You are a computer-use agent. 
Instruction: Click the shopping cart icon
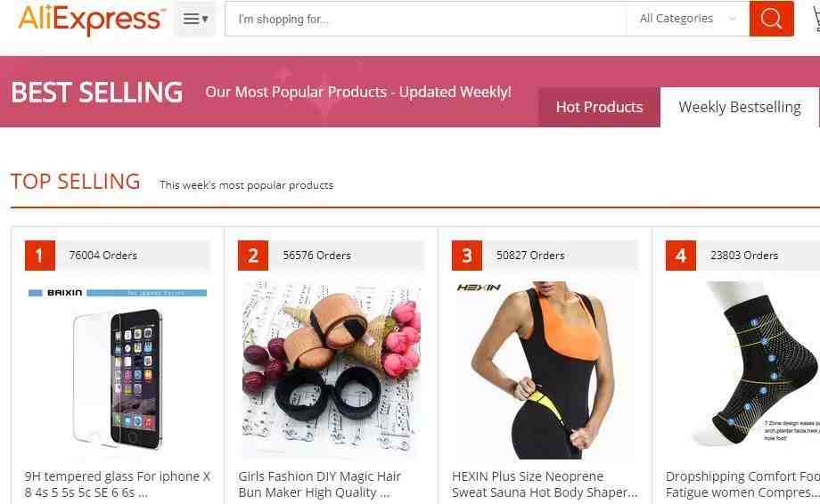click(816, 19)
